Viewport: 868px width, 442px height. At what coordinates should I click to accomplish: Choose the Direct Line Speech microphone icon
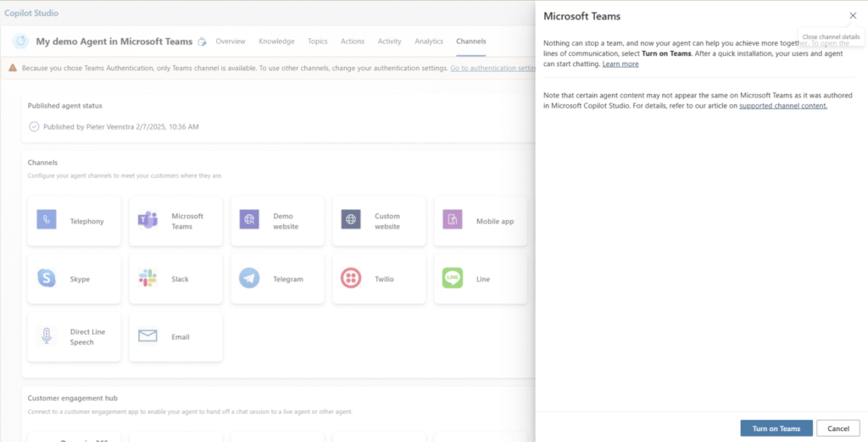[47, 336]
